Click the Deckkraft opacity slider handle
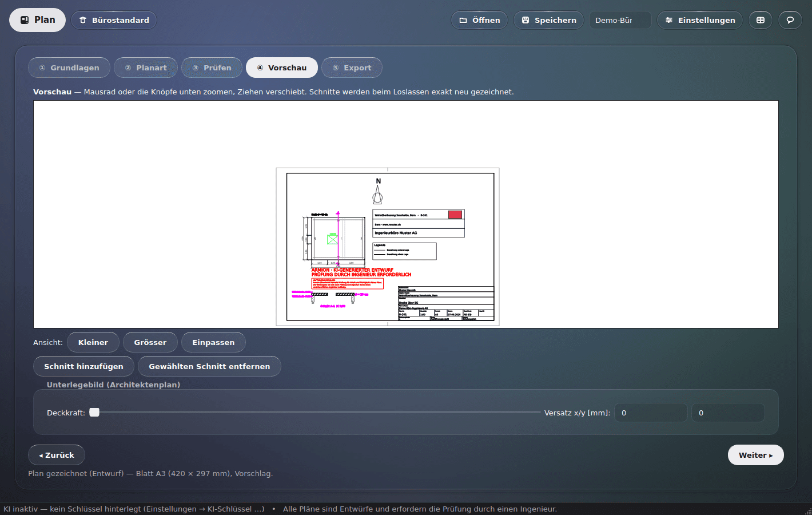Screen dimensions: 812x515 click(94, 413)
